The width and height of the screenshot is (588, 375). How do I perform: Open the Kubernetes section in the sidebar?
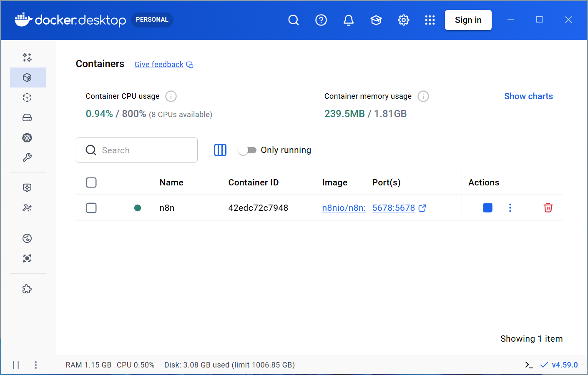point(27,137)
